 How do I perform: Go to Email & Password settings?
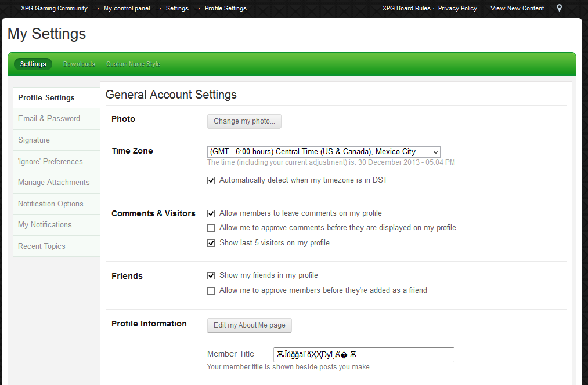(x=49, y=119)
